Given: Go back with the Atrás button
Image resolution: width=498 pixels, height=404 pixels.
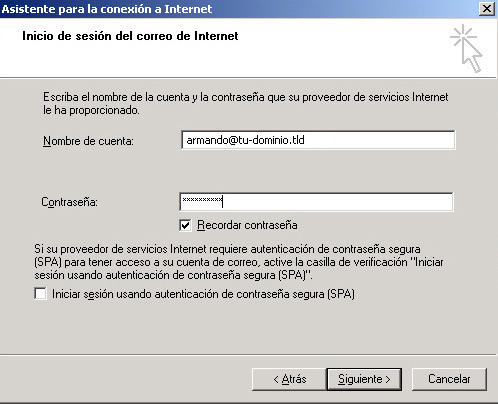Looking at the screenshot, I should pyautogui.click(x=289, y=379).
